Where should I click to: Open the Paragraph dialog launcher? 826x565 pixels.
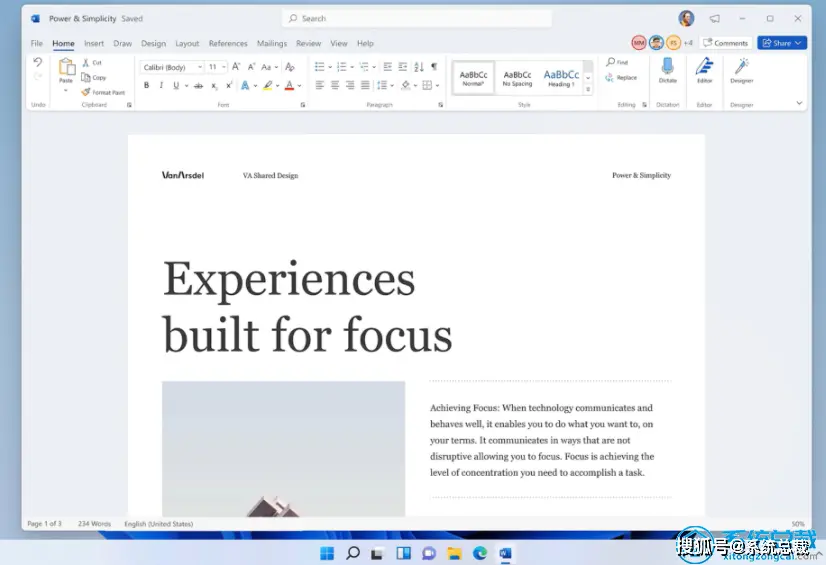tap(440, 105)
